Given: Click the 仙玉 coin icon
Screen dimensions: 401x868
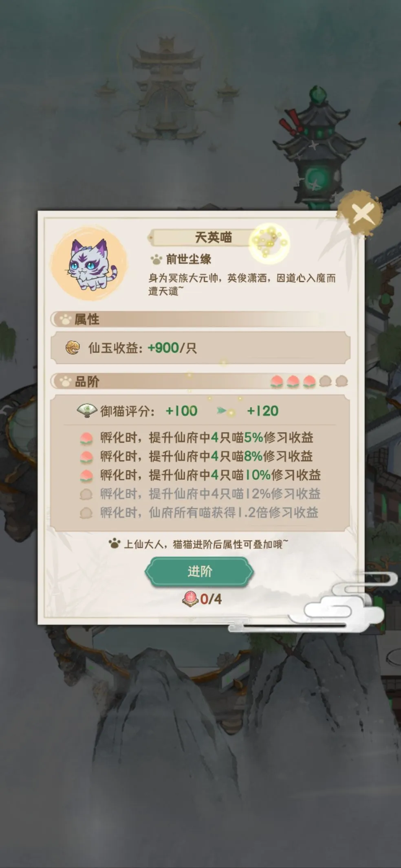Looking at the screenshot, I should (73, 347).
